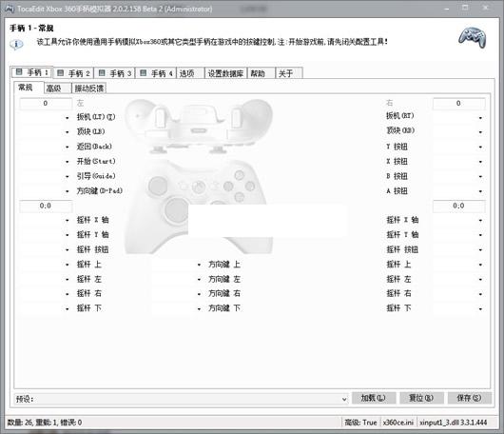The height and width of the screenshot is (434, 504).
Task: Switch to the 手柄 4 controller tab
Action: pos(156,73)
